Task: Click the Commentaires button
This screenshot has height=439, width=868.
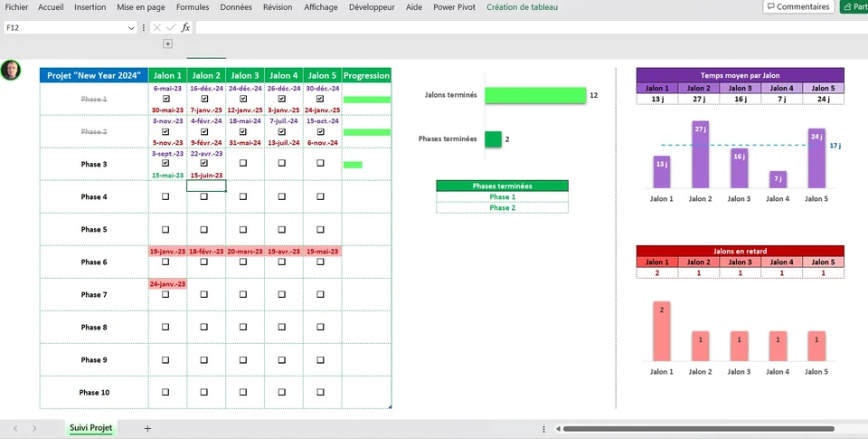Action: (798, 6)
